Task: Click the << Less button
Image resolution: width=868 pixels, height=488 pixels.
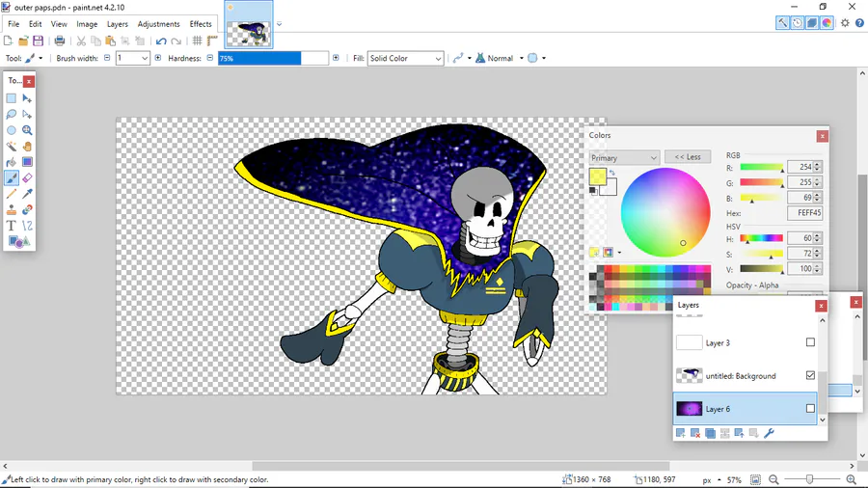Action: coord(688,157)
